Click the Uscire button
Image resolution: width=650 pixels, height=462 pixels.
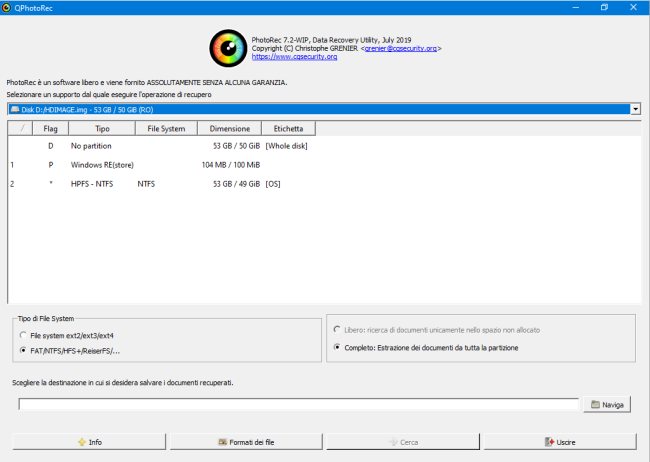click(x=560, y=442)
